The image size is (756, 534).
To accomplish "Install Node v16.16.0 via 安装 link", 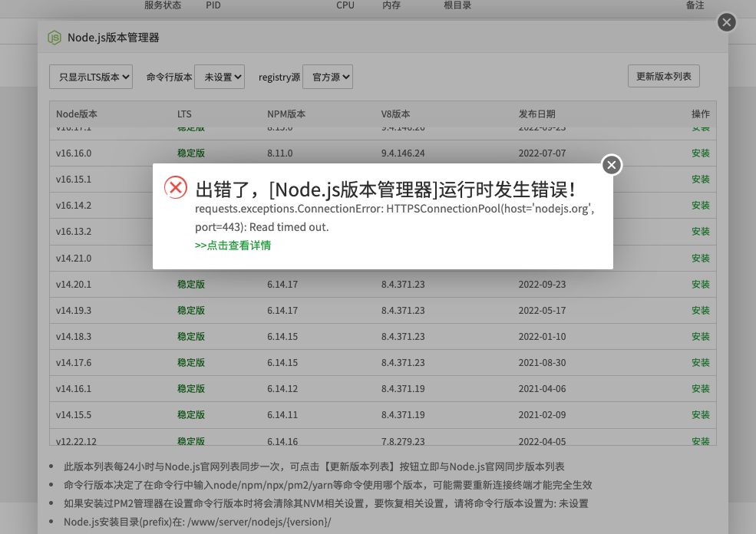I will [x=701, y=153].
